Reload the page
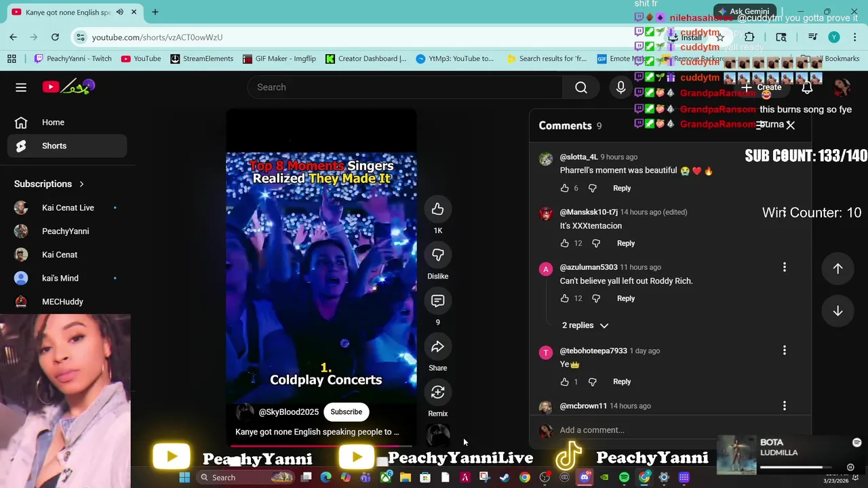Image resolution: width=868 pixels, height=488 pixels. [55, 37]
